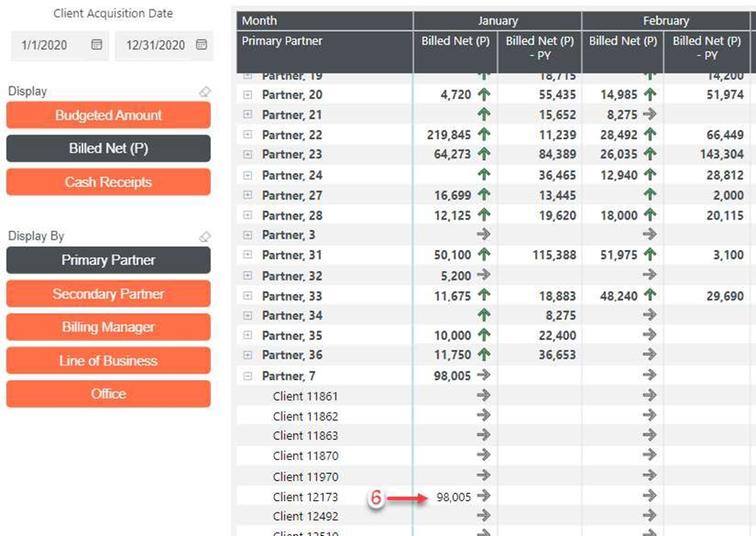Viewport: 756px width, 536px height.
Task: Toggle the Cash Receipts display option
Action: pos(108,182)
